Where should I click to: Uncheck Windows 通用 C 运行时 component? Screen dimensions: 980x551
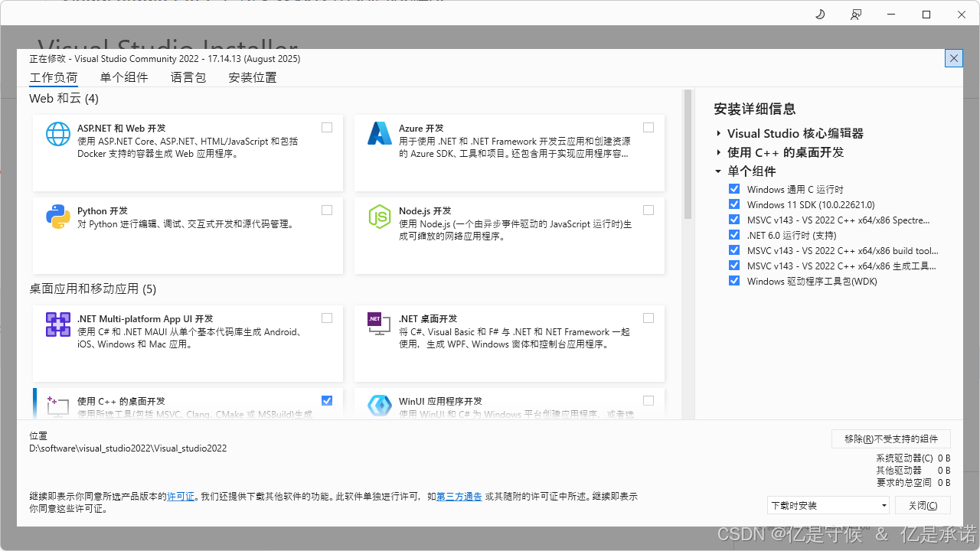[734, 189]
